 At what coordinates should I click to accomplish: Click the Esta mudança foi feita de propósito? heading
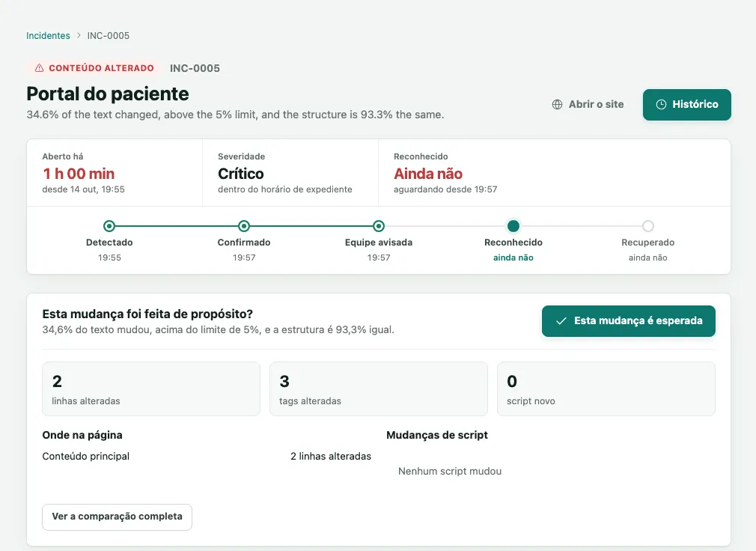tap(147, 314)
